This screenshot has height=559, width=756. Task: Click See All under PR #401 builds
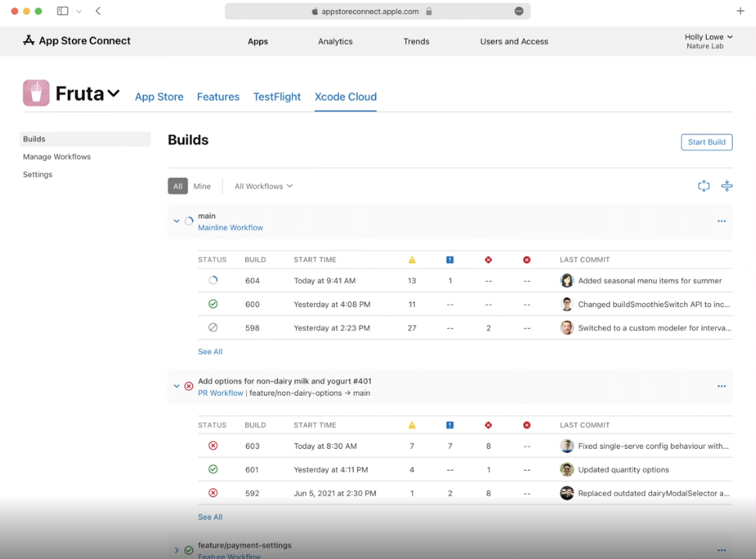(x=210, y=517)
